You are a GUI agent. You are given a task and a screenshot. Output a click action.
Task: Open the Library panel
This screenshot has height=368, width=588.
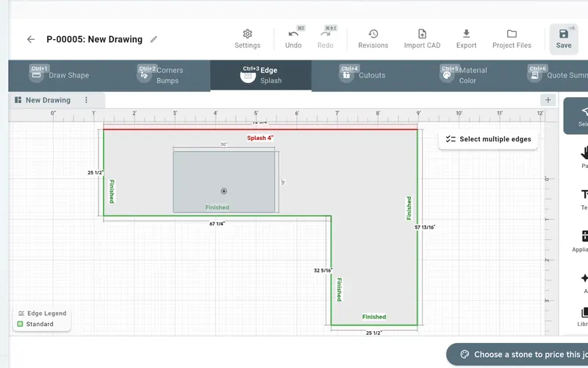[583, 316]
